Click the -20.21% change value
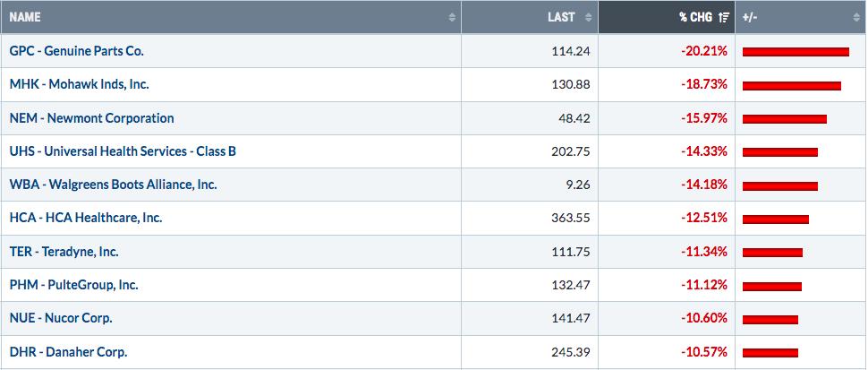The height and width of the screenshot is (370, 868). click(704, 51)
